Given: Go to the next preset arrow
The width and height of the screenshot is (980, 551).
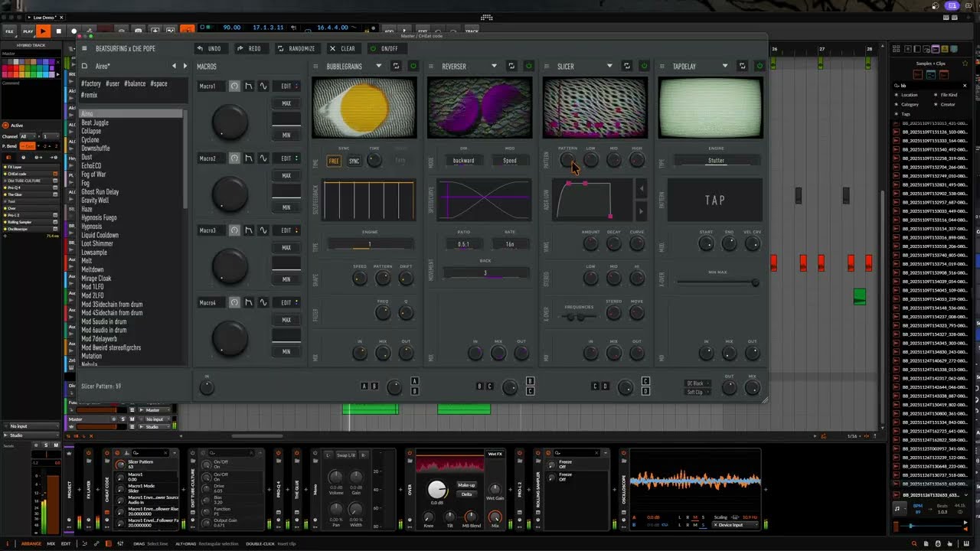Looking at the screenshot, I should (185, 66).
